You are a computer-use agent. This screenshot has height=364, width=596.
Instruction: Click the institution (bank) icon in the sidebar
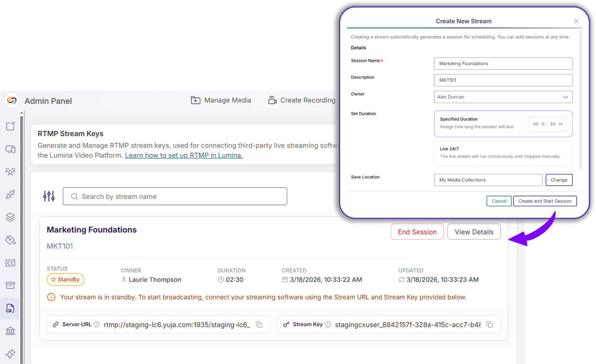point(10,331)
